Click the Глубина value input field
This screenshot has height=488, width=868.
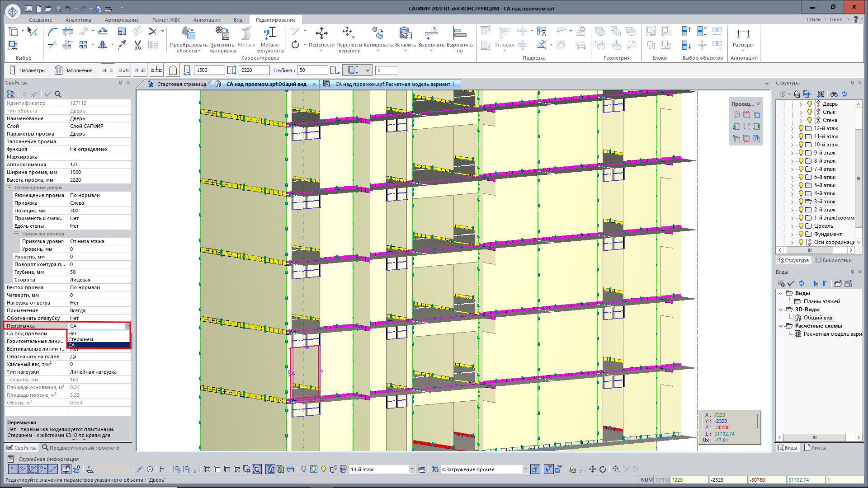pos(312,70)
